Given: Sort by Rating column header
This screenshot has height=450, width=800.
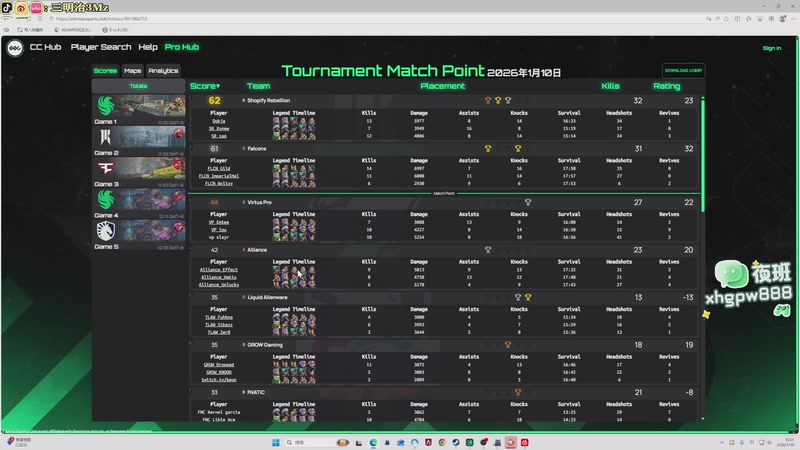Looking at the screenshot, I should coord(666,86).
